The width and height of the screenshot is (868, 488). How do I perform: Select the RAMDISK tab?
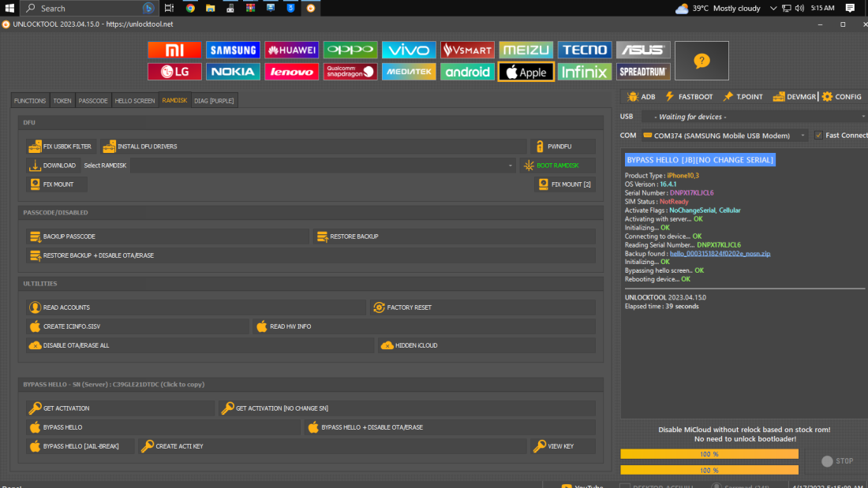(174, 100)
